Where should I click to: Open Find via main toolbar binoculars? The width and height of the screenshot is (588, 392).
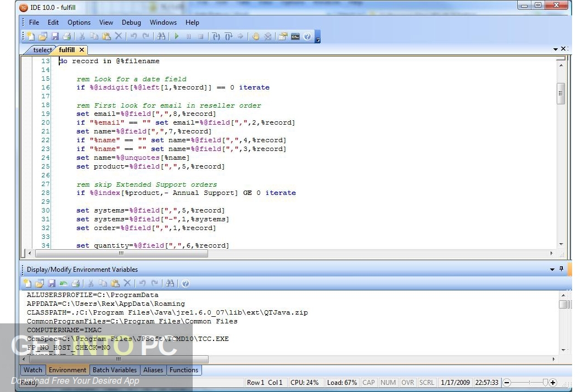(x=161, y=36)
